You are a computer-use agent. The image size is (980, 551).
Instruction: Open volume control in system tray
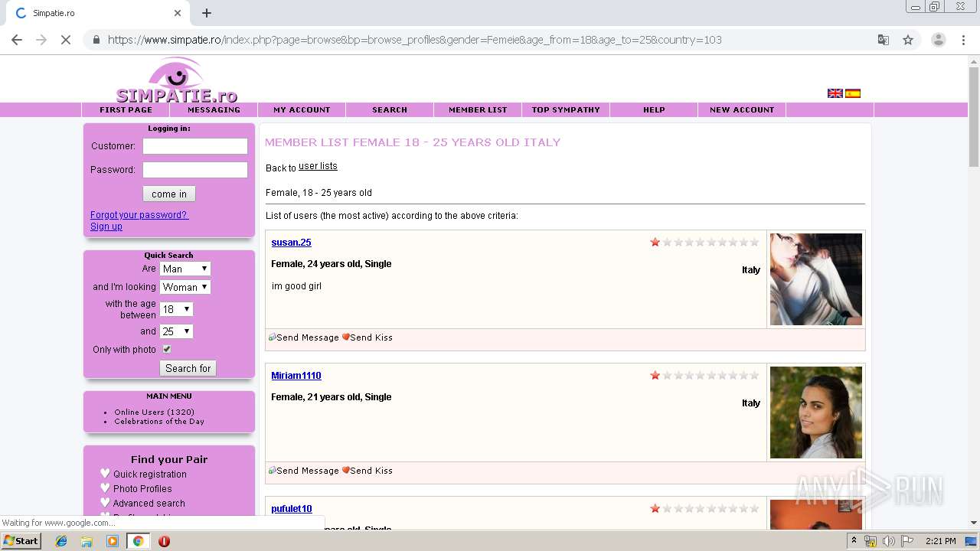(888, 541)
